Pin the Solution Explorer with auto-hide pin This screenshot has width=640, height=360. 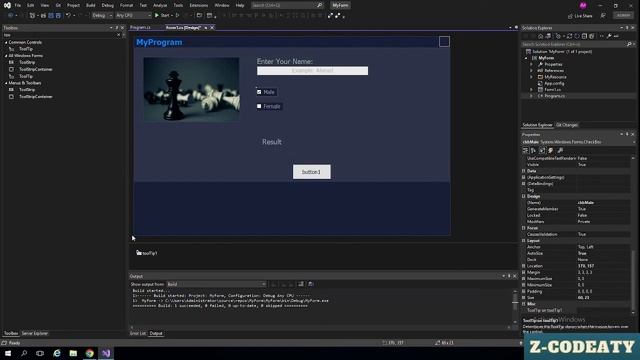[x=627, y=28]
